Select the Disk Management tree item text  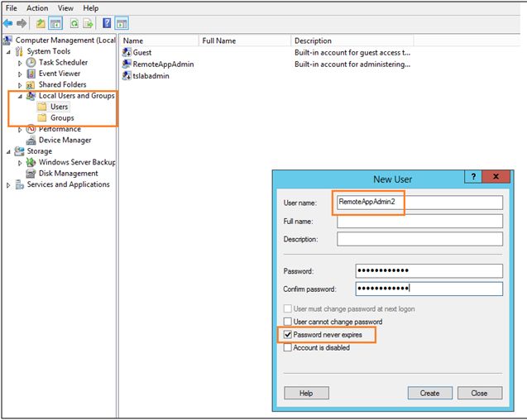[68, 174]
